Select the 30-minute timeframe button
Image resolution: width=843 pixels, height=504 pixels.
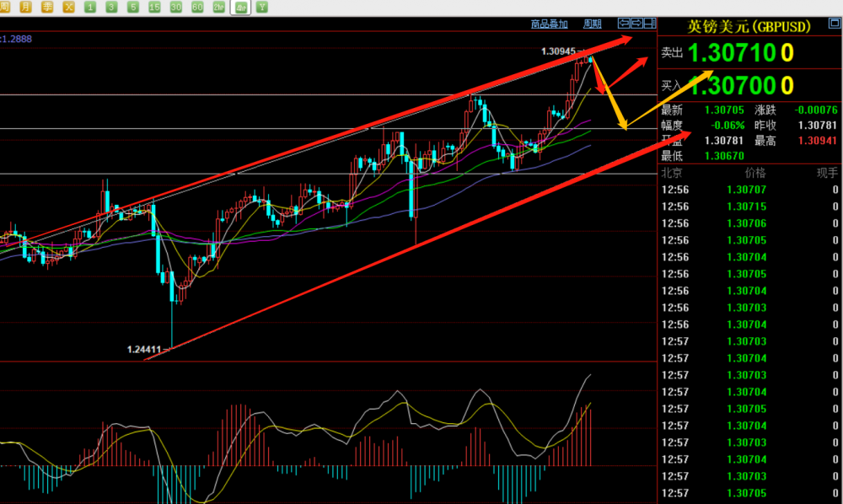point(176,7)
